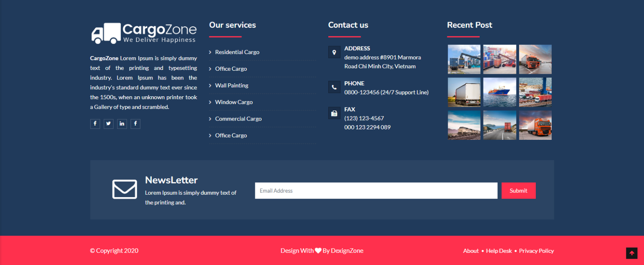Open the Window Cargo service link

pos(234,102)
